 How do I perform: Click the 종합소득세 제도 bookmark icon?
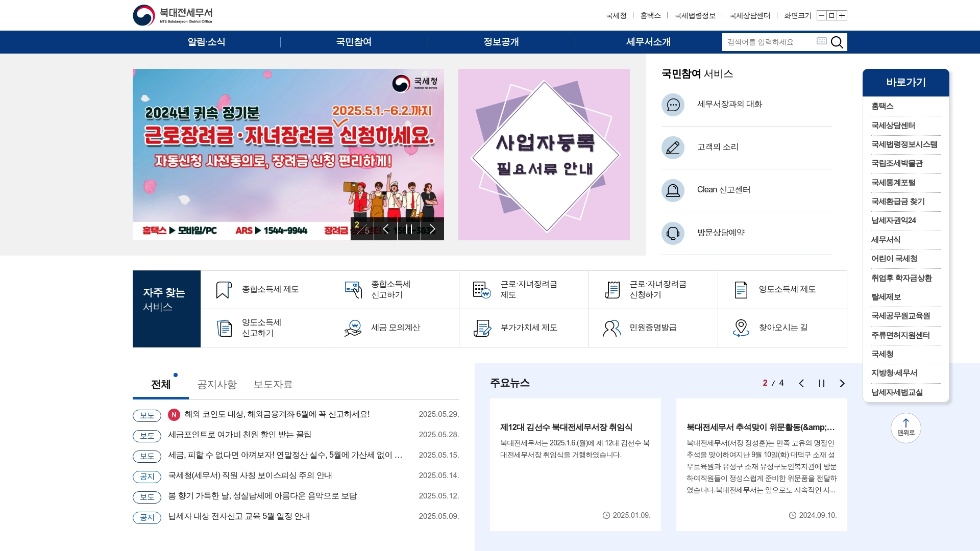pyautogui.click(x=224, y=290)
